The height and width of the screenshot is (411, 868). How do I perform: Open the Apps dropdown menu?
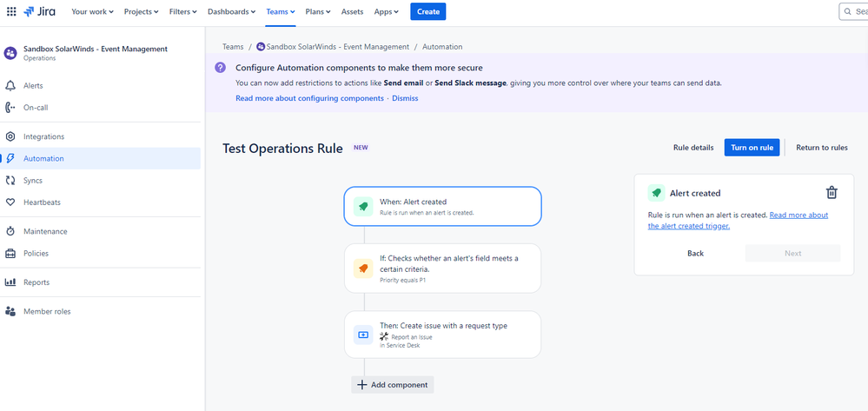tap(387, 11)
